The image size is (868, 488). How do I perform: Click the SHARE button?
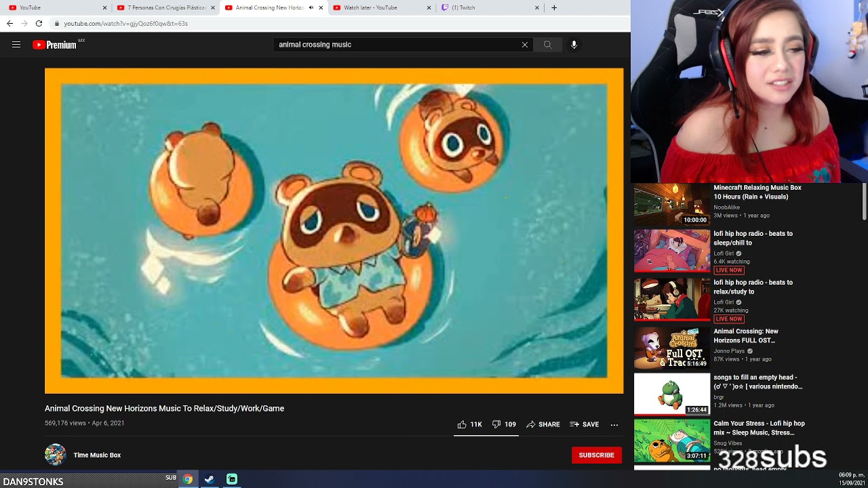[543, 424]
